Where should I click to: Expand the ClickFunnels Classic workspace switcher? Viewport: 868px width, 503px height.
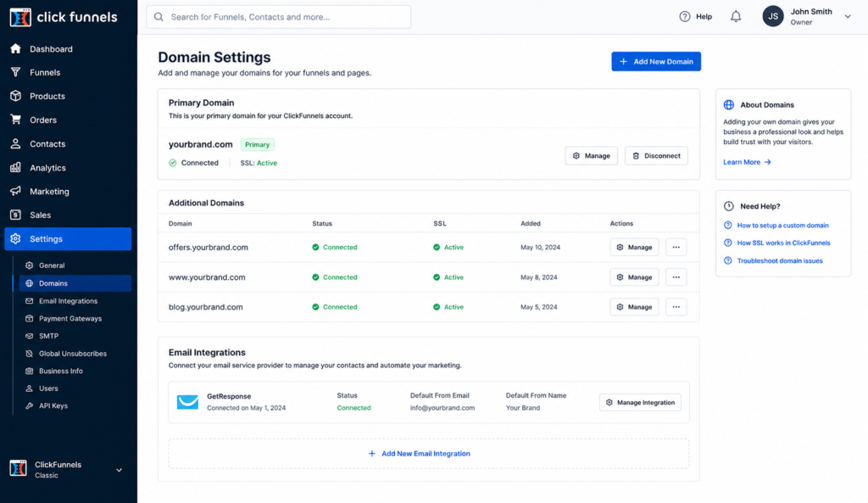coord(119,470)
